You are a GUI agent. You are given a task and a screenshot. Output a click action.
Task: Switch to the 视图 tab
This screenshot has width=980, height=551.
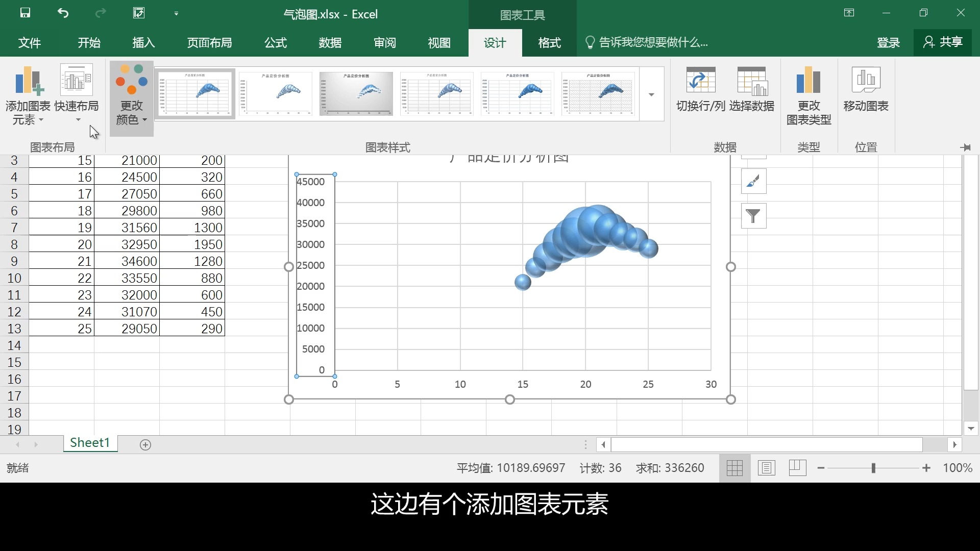point(439,43)
